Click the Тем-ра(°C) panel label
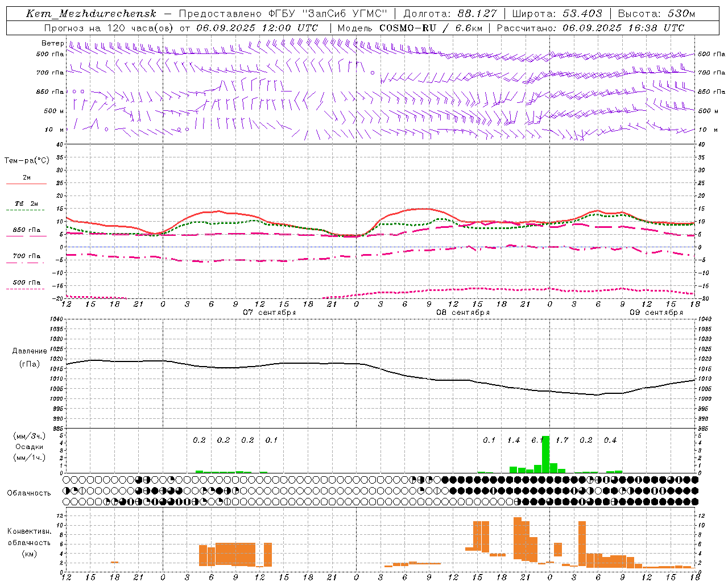 coord(27,161)
